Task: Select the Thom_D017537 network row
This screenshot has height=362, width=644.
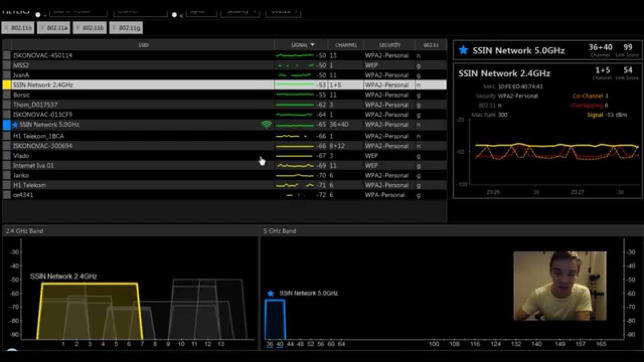Action: [224, 105]
